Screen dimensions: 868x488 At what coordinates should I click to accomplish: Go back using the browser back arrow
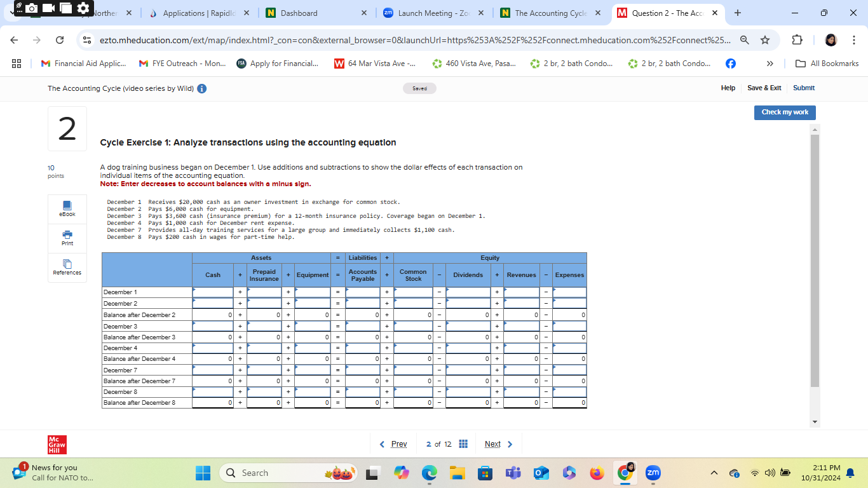(x=15, y=40)
